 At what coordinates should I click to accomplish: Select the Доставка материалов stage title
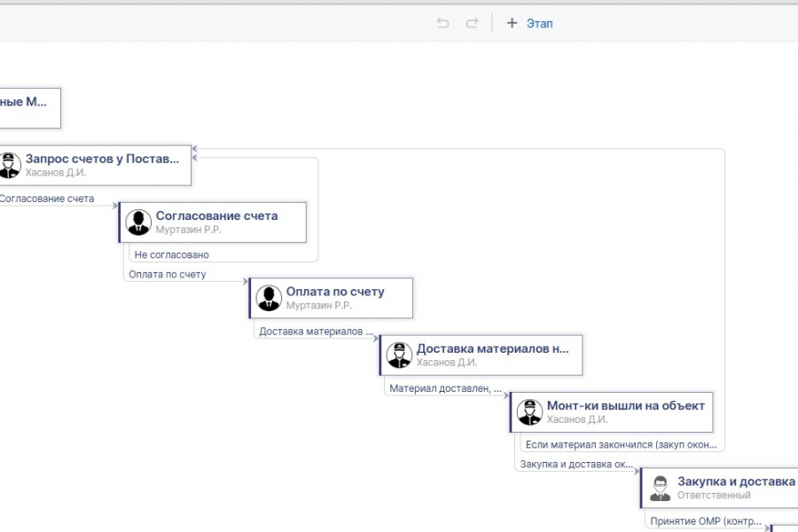(x=492, y=348)
